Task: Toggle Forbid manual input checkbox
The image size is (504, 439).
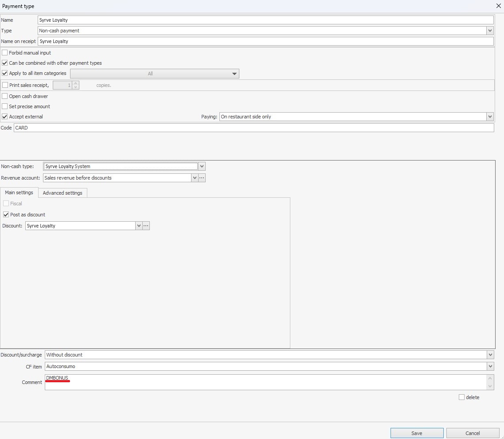Action: pyautogui.click(x=5, y=53)
